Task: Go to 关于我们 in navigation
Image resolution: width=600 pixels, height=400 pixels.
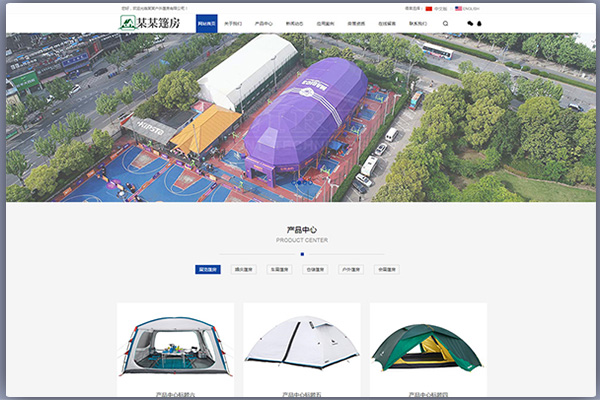Action: [x=233, y=23]
